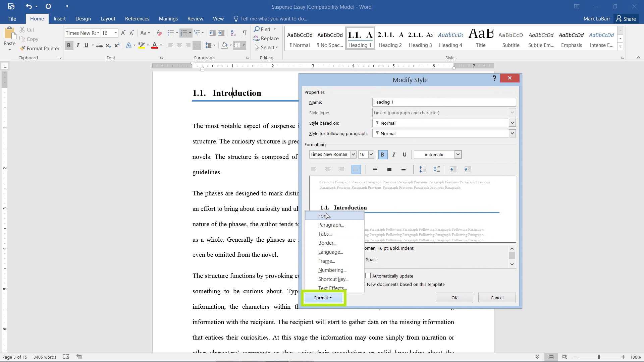
Task: Click the Cancel button to discard
Action: coord(497,297)
